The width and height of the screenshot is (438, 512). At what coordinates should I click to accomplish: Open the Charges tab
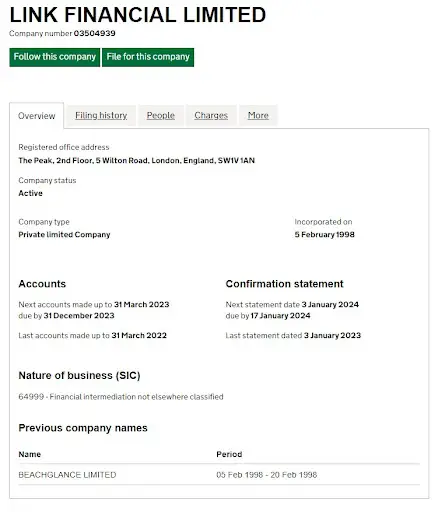click(x=211, y=115)
